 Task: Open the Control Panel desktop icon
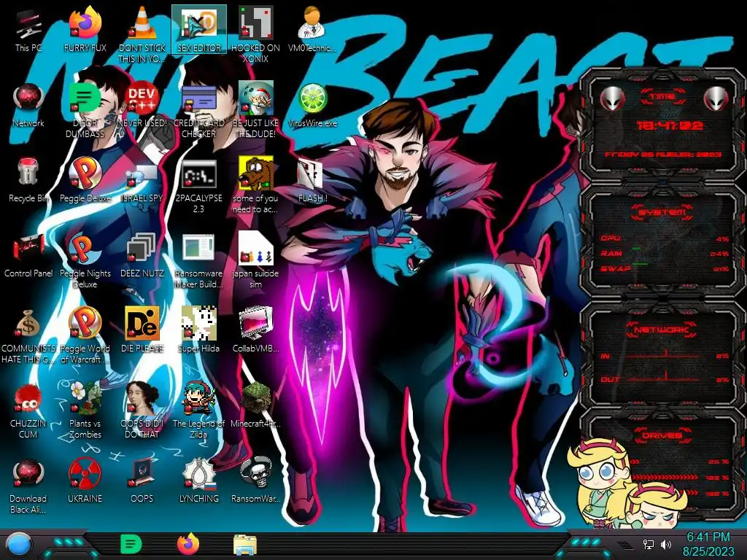click(28, 255)
